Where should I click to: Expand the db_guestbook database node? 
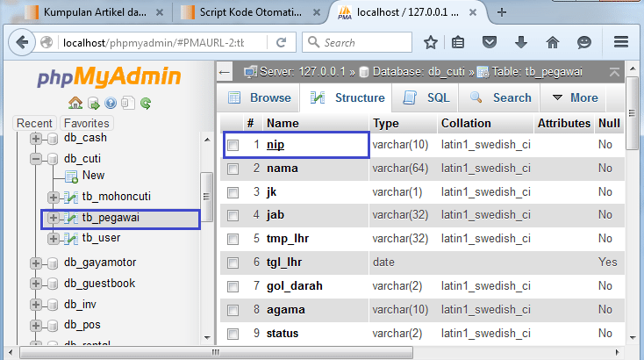(36, 284)
